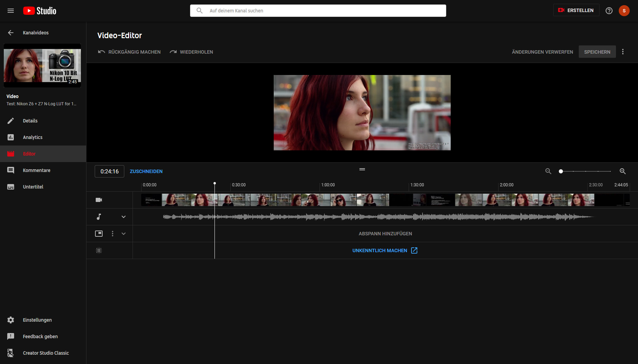Open Einstellungen settings
Screen dimensions: 638x364
point(37,320)
